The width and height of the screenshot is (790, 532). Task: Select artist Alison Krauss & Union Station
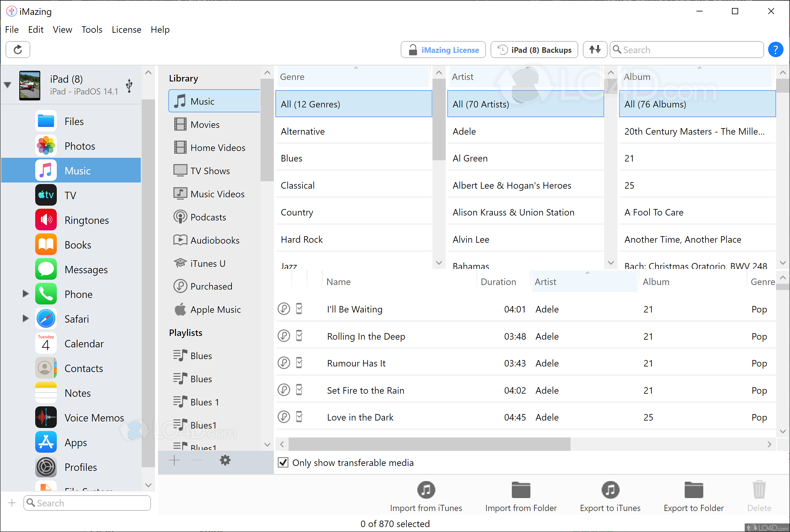525,212
